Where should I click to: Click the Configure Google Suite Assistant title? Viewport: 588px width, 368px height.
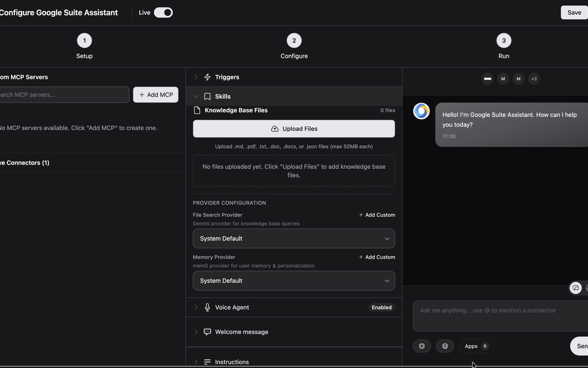pyautogui.click(x=59, y=12)
